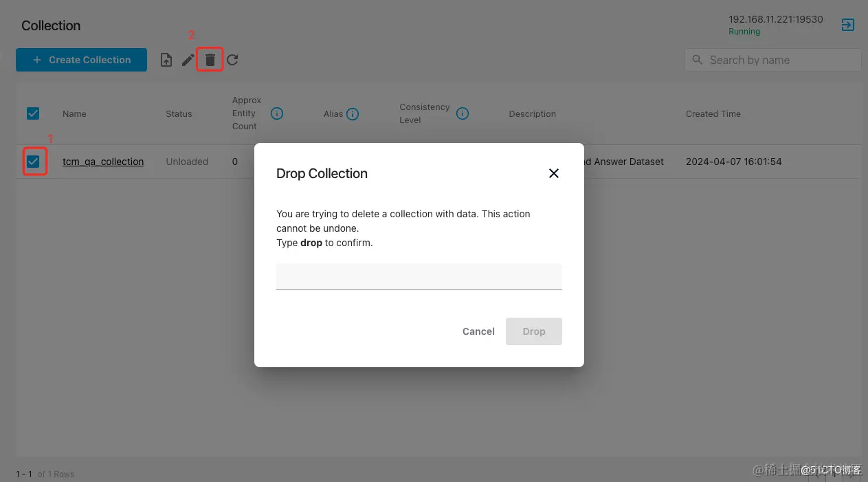Image resolution: width=868 pixels, height=482 pixels.
Task: Click the refresh icon in toolbar
Action: click(232, 60)
